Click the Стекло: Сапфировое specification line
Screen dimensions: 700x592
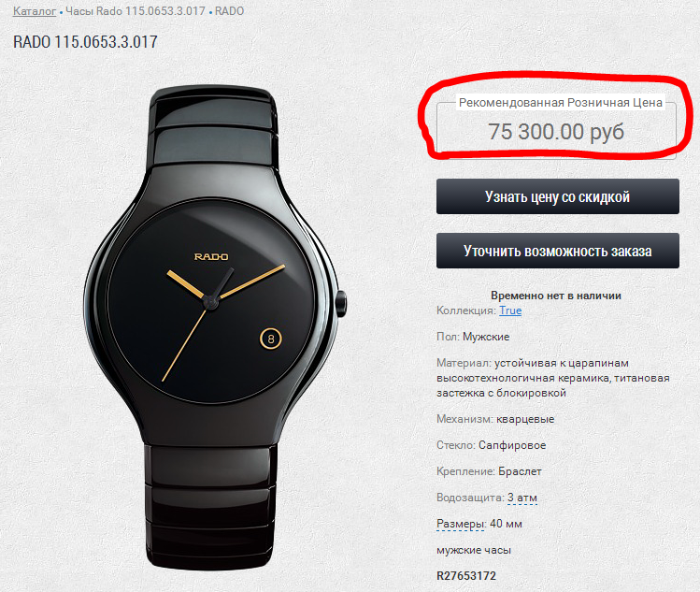pos(491,445)
